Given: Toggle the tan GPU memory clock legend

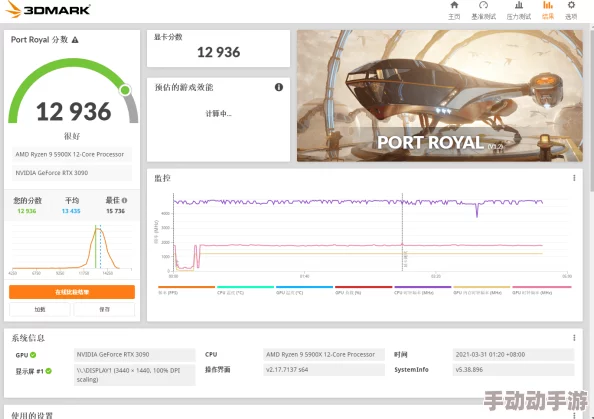Looking at the screenshot, I should click(482, 290).
